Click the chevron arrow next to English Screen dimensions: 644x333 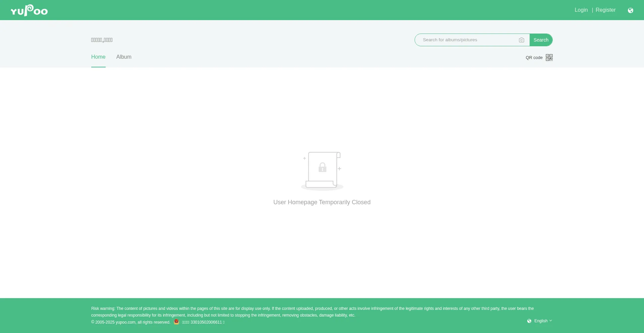point(551,321)
